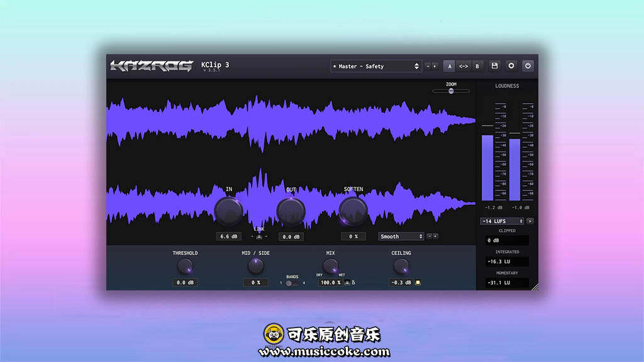Toggle the mix lock icon
Screen dimensions: 644x362
pos(347,282)
